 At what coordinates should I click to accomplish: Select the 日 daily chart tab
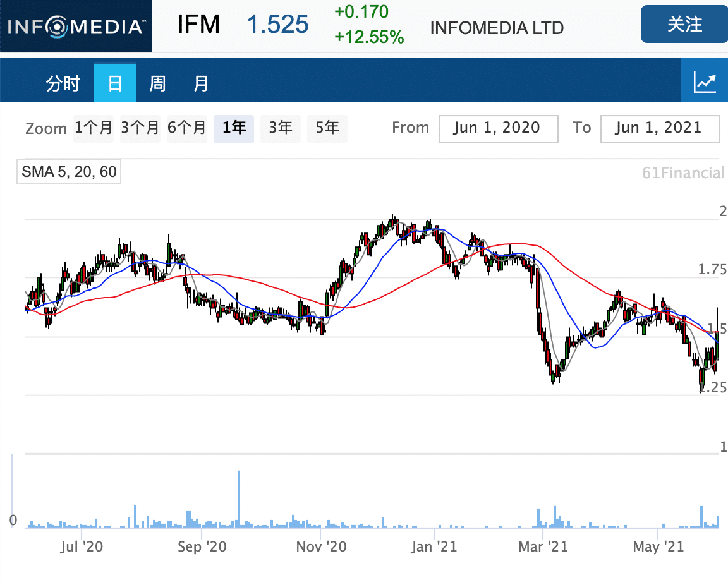(114, 83)
